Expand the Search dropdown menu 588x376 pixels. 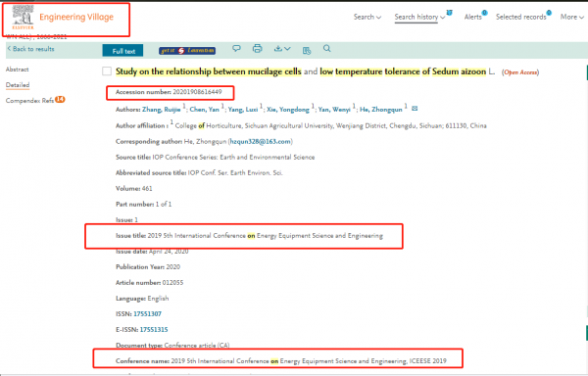(367, 17)
